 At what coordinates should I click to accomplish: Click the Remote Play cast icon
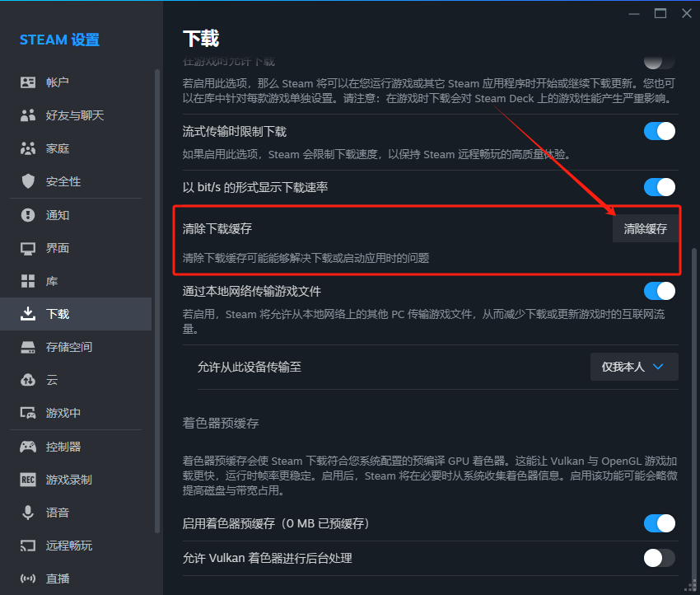(28, 546)
